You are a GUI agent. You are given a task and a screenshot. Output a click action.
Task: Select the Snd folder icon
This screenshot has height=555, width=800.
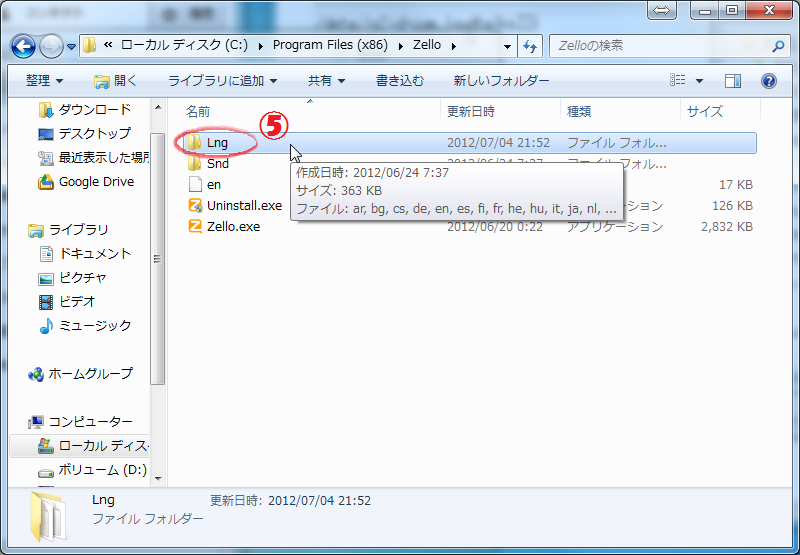194,164
